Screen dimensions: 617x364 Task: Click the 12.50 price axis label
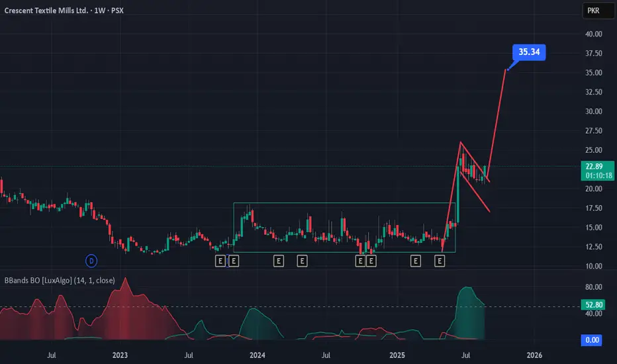point(594,247)
